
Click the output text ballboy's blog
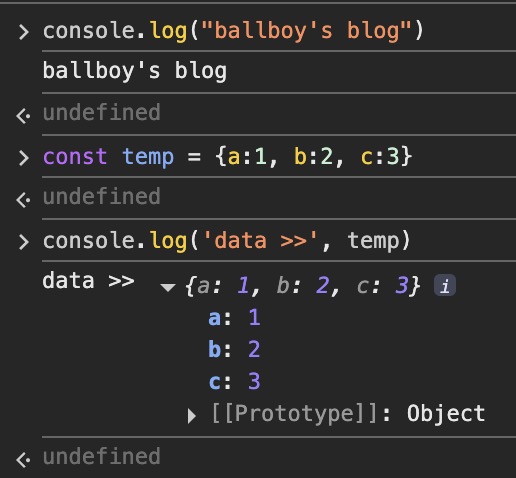tap(135, 71)
